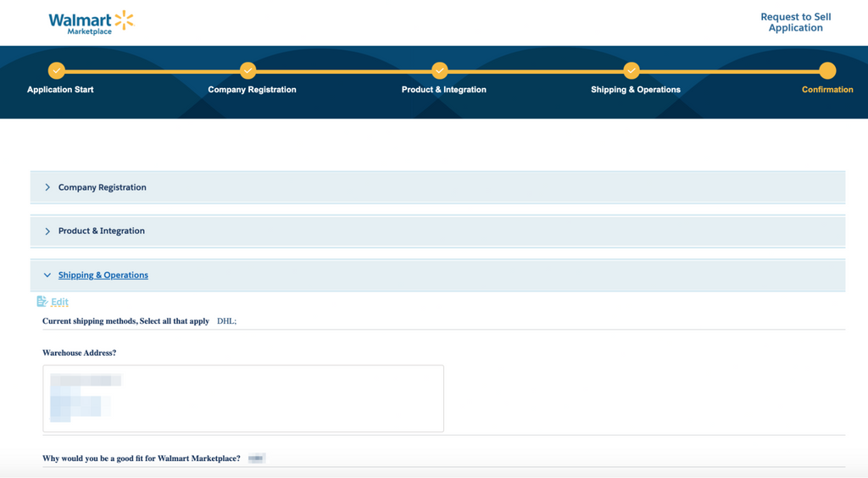Select the Product & Integration step label in progress bar

tap(444, 90)
